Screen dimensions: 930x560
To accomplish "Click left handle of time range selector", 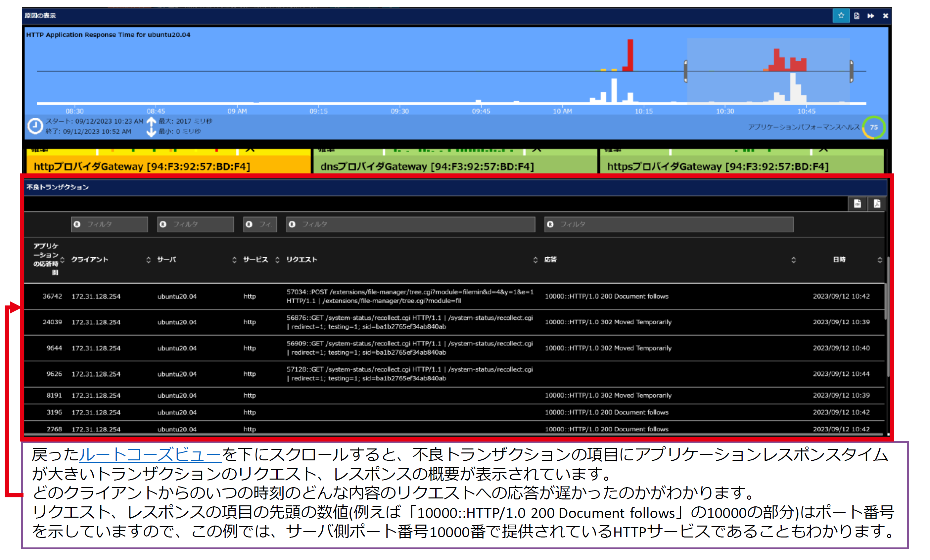I will [x=685, y=71].
